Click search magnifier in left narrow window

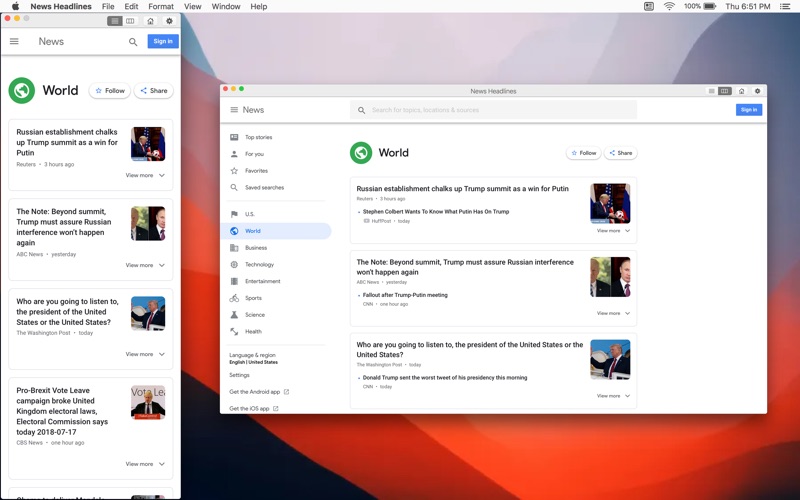(133, 42)
